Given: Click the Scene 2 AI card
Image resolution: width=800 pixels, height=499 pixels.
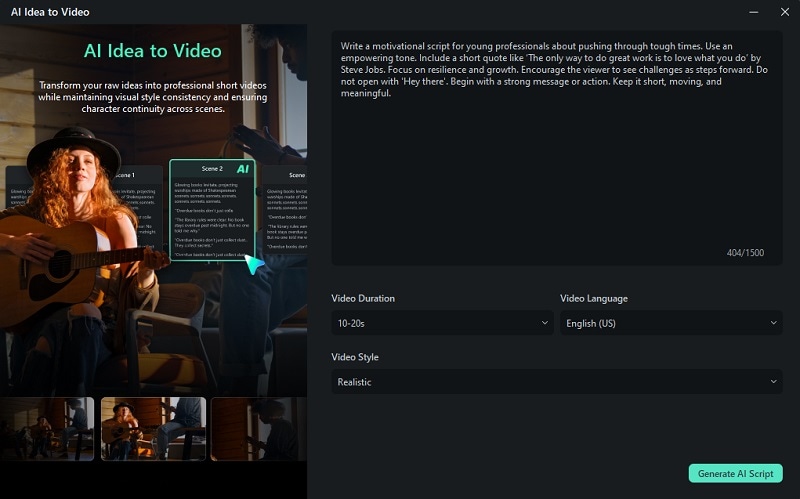Looking at the screenshot, I should (x=212, y=210).
